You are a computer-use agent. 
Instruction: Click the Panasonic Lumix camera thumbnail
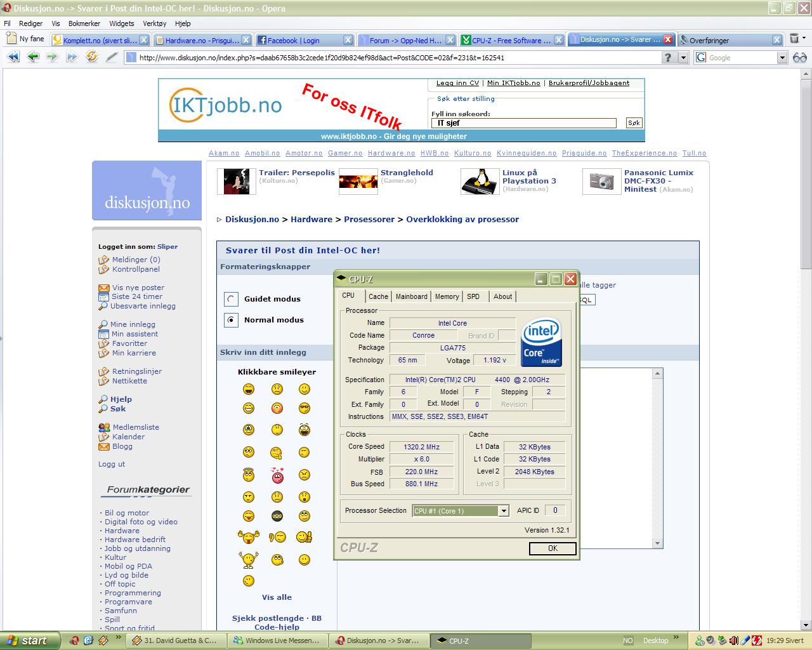(601, 182)
